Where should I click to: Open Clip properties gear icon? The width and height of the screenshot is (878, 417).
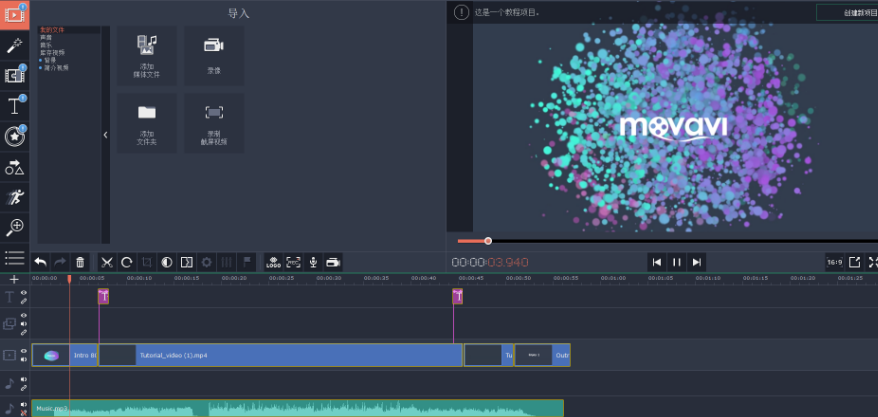click(207, 262)
